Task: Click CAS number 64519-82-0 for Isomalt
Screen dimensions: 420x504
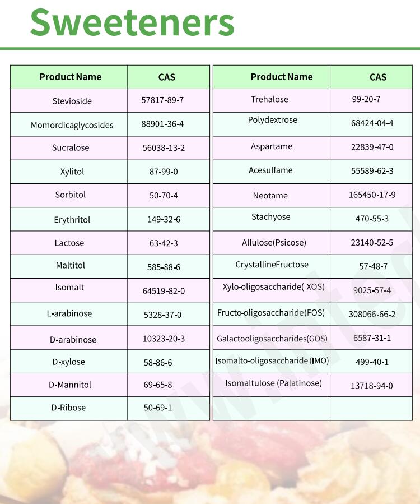Action: click(x=164, y=291)
